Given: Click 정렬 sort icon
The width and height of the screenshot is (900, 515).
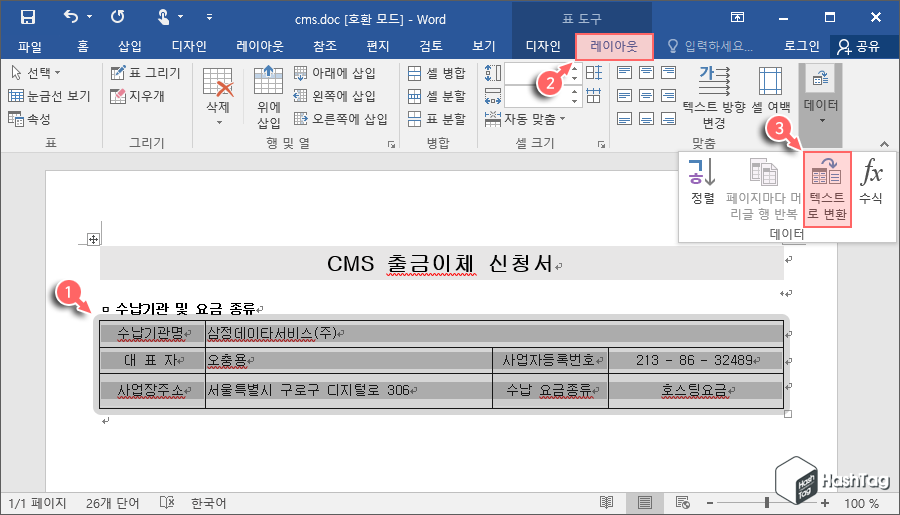Looking at the screenshot, I should pyautogui.click(x=703, y=181).
